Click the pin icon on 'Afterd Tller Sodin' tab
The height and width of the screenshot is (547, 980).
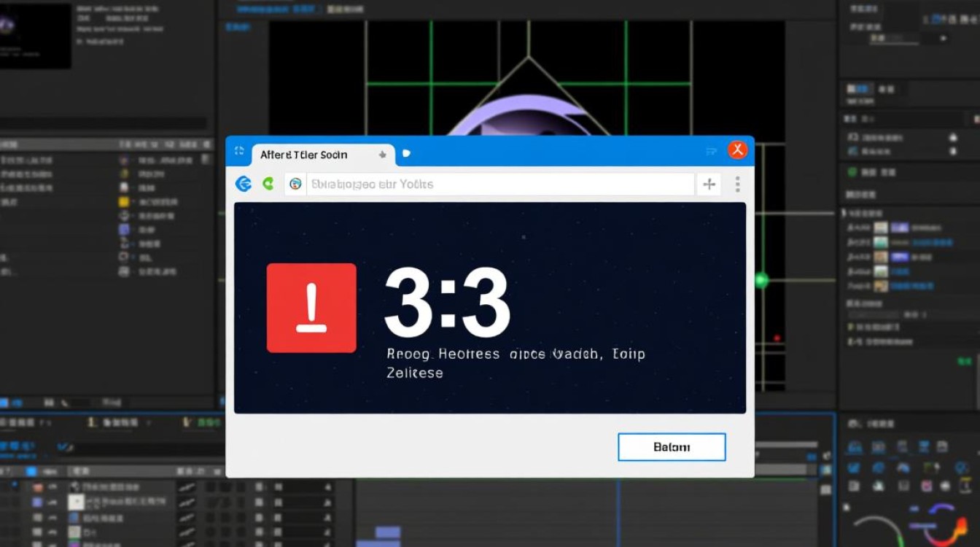pyautogui.click(x=382, y=155)
